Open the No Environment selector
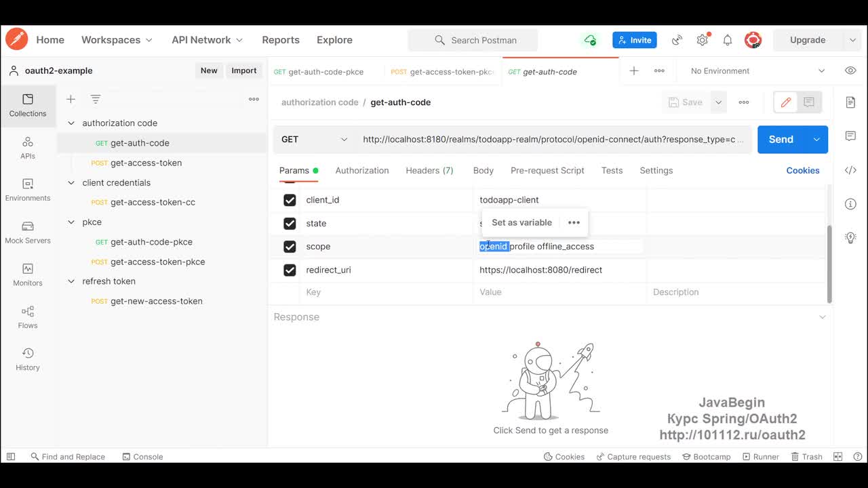The image size is (868, 488). pyautogui.click(x=757, y=70)
